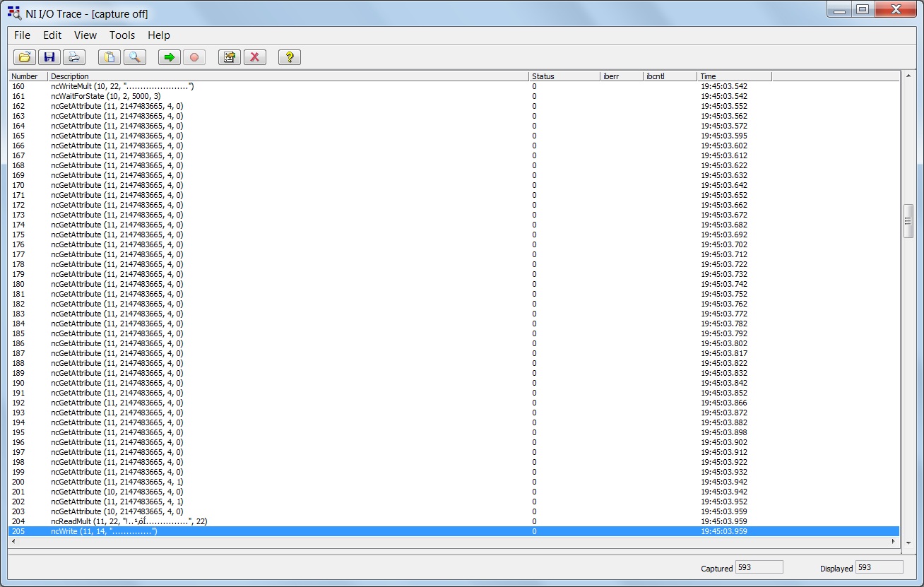Click row number 184

[x=18, y=324]
